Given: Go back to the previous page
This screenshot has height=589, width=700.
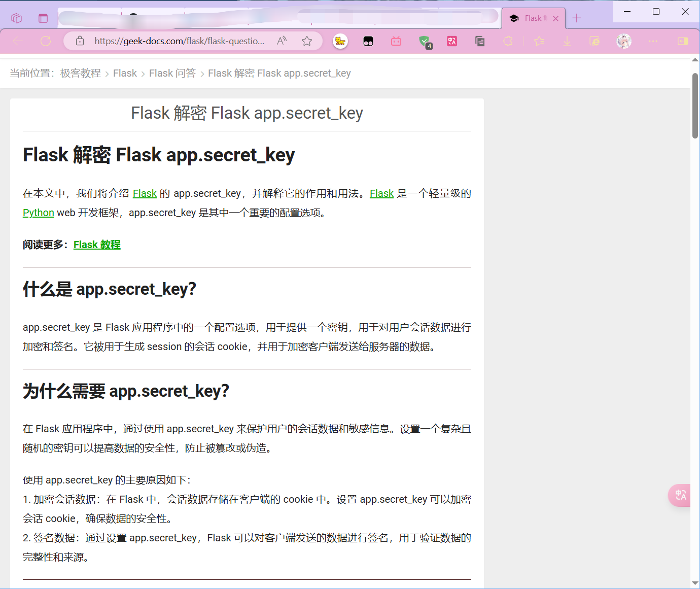Looking at the screenshot, I should [x=18, y=41].
